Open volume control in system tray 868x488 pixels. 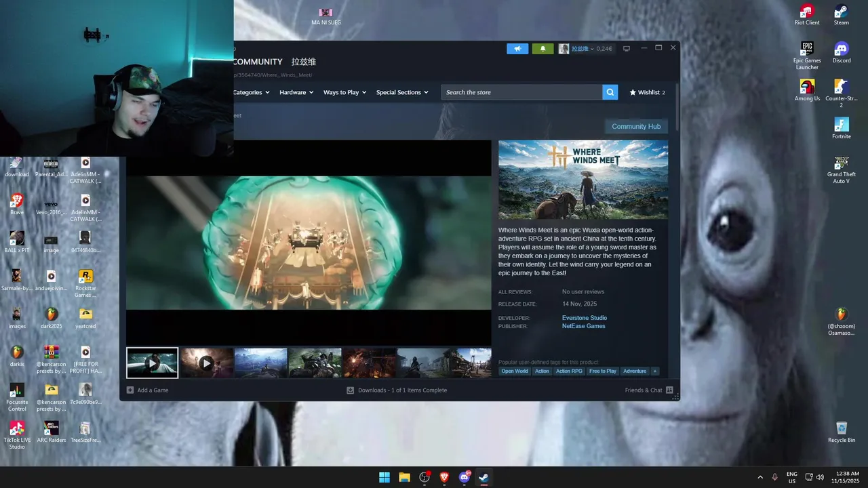point(821,477)
